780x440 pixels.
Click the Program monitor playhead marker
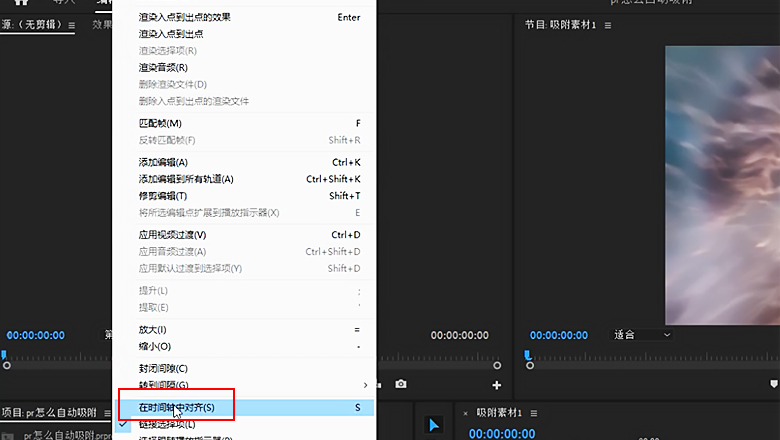tap(527, 355)
